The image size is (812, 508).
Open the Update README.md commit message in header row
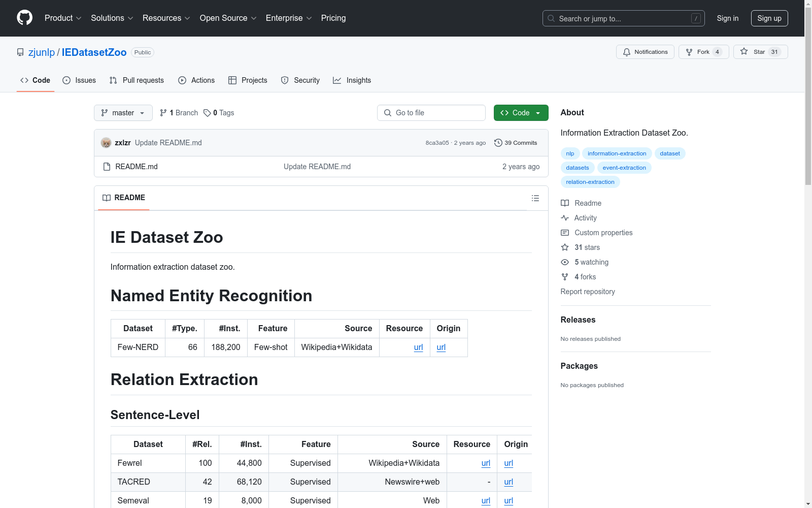(168, 143)
